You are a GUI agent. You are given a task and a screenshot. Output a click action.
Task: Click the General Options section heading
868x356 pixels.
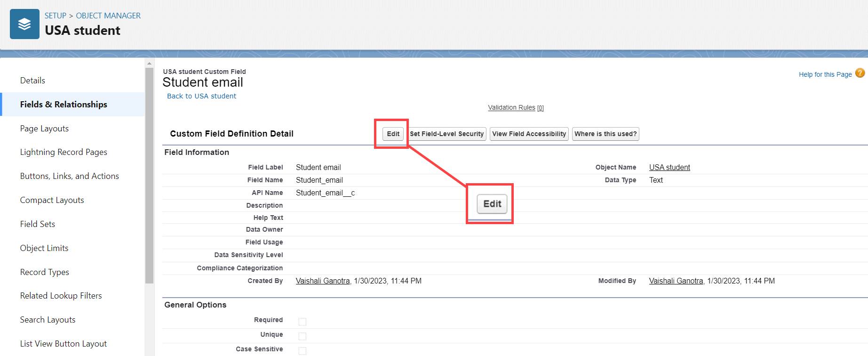(x=195, y=305)
